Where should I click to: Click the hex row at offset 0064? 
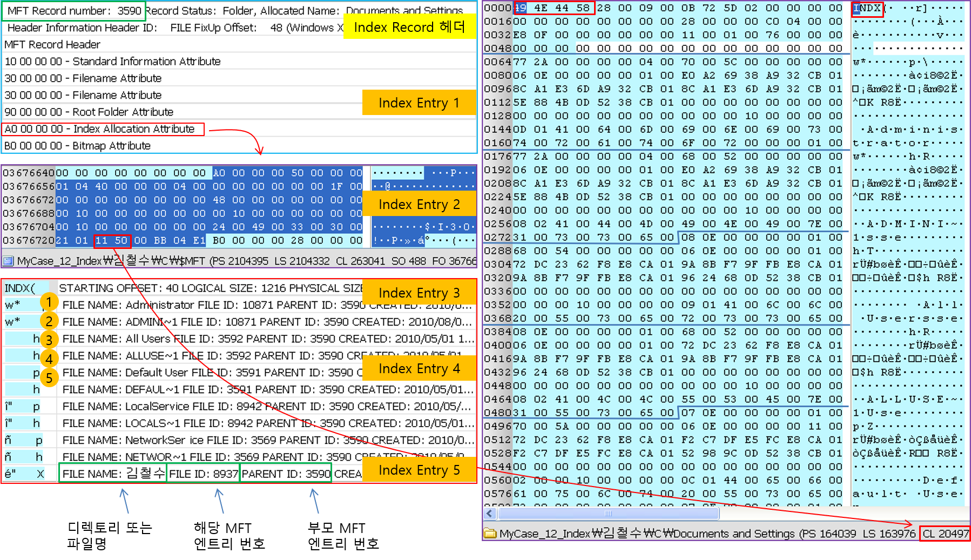(723, 62)
